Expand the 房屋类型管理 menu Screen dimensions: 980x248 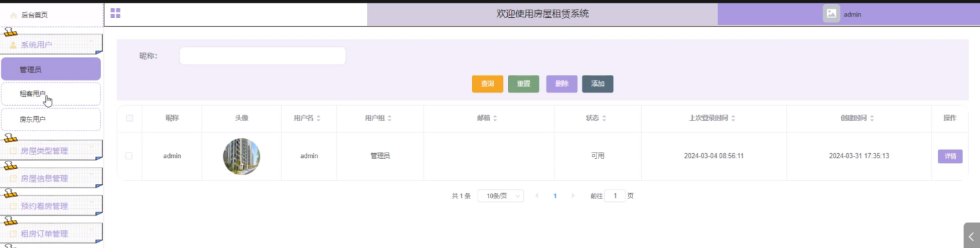pos(52,150)
